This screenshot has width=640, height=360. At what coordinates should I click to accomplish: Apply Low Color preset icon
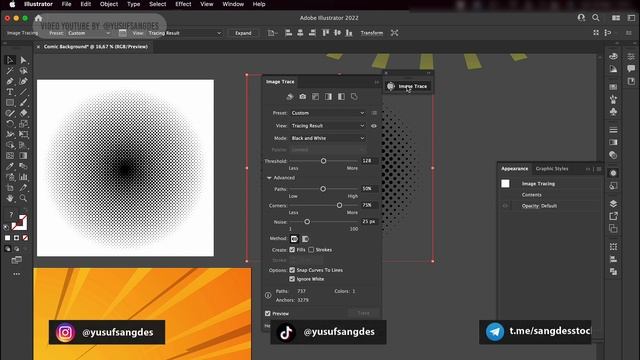click(316, 97)
